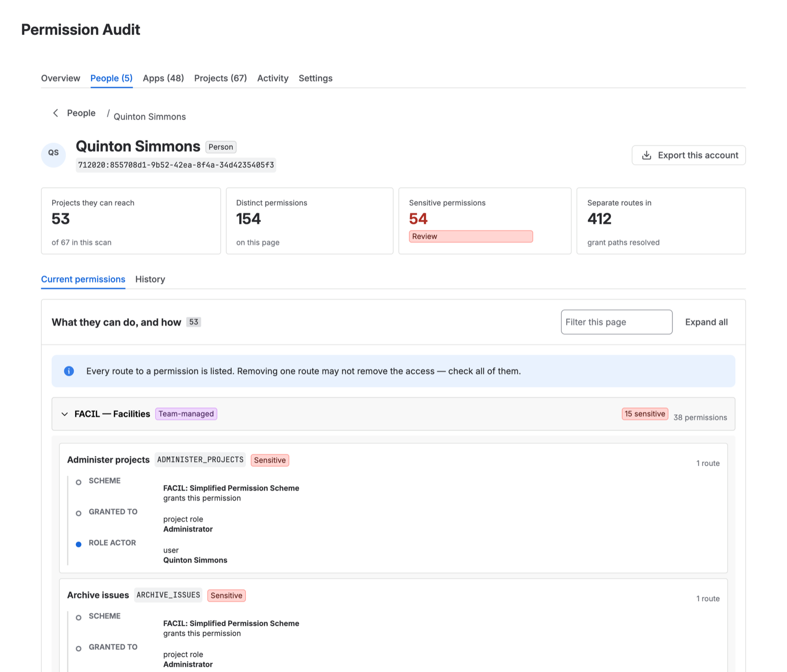Click the 15 sensitive badge
787x672 pixels.
pyautogui.click(x=645, y=414)
